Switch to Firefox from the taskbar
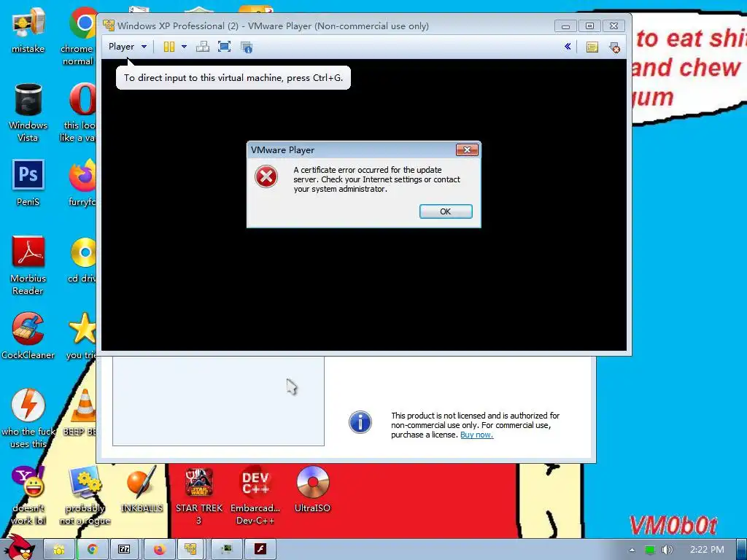 pyautogui.click(x=158, y=550)
